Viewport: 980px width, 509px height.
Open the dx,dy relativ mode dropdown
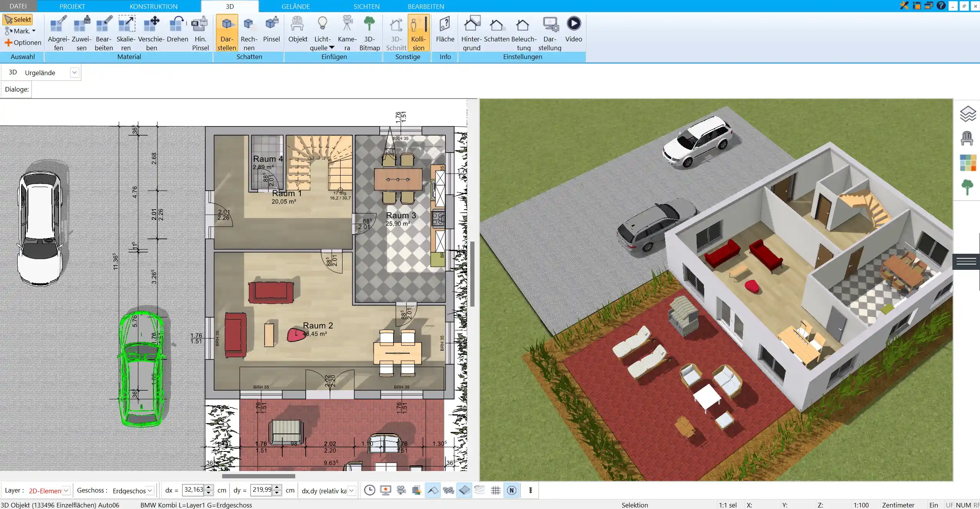coord(351,491)
